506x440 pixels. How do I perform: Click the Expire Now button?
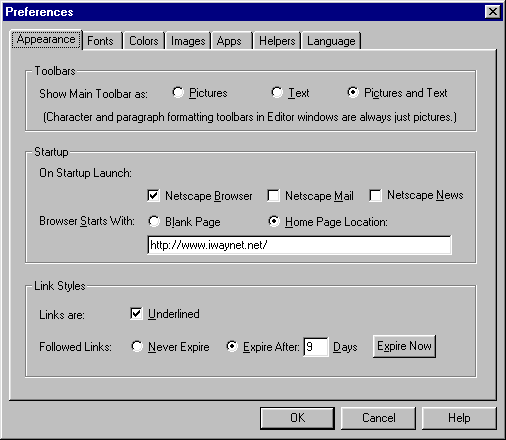coord(404,346)
